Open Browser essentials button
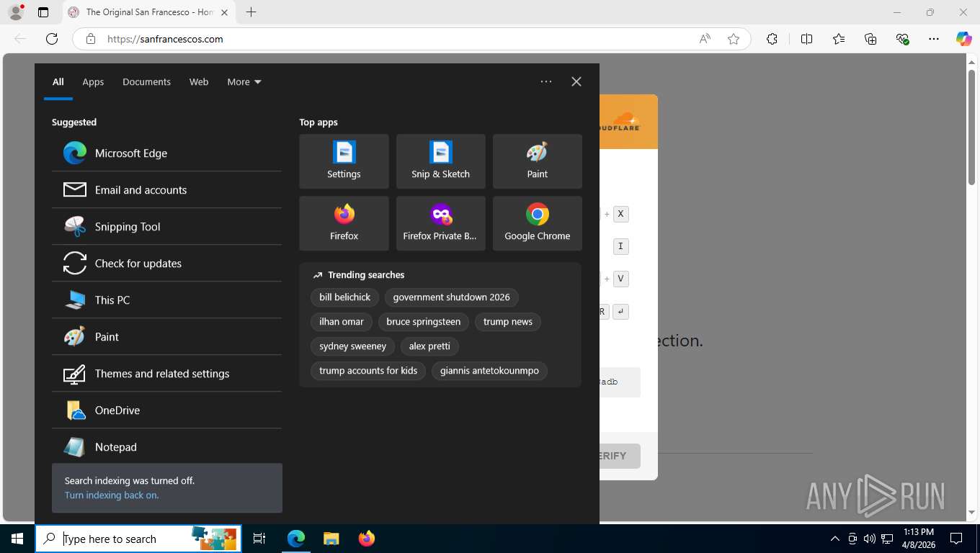980x553 pixels. click(902, 39)
